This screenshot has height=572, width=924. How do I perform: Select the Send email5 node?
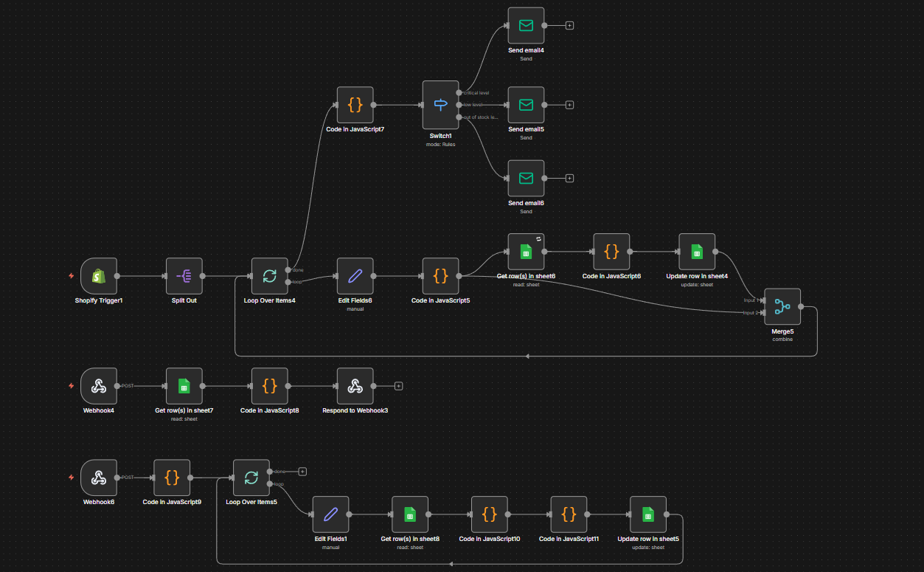point(526,105)
